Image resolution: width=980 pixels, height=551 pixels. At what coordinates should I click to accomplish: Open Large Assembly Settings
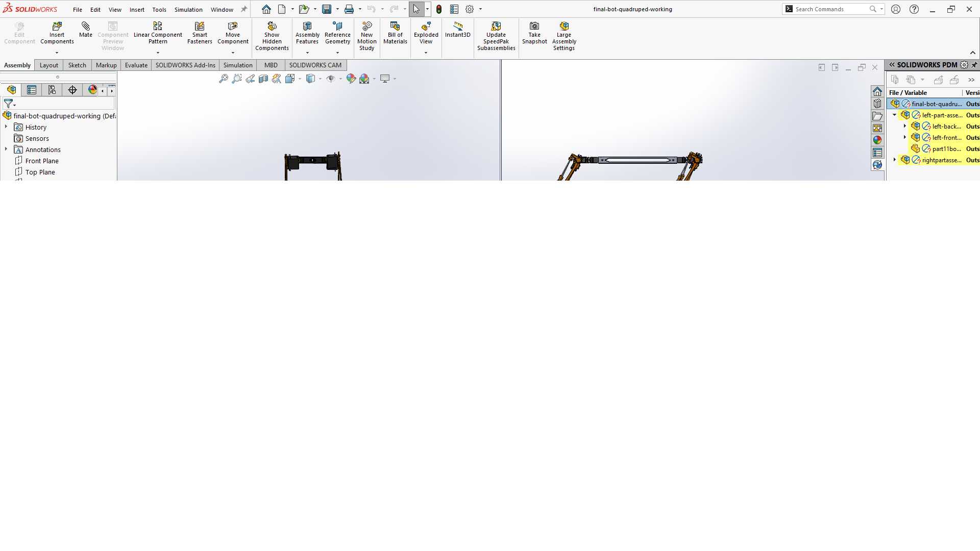(564, 36)
